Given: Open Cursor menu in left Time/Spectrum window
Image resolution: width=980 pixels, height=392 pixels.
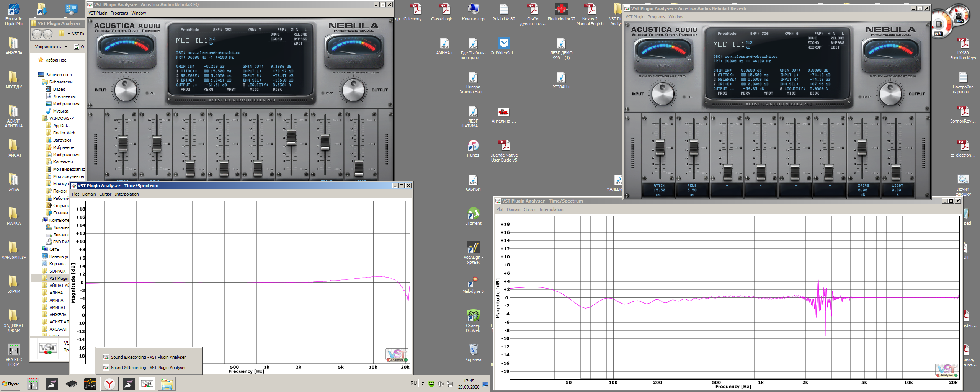Looking at the screenshot, I should pyautogui.click(x=105, y=194).
